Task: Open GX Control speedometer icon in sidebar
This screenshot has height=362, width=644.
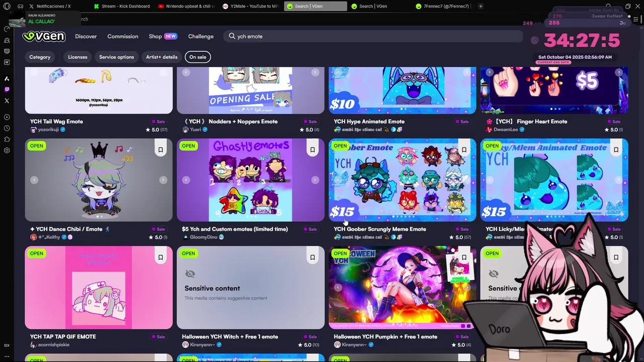Action: 7,29
